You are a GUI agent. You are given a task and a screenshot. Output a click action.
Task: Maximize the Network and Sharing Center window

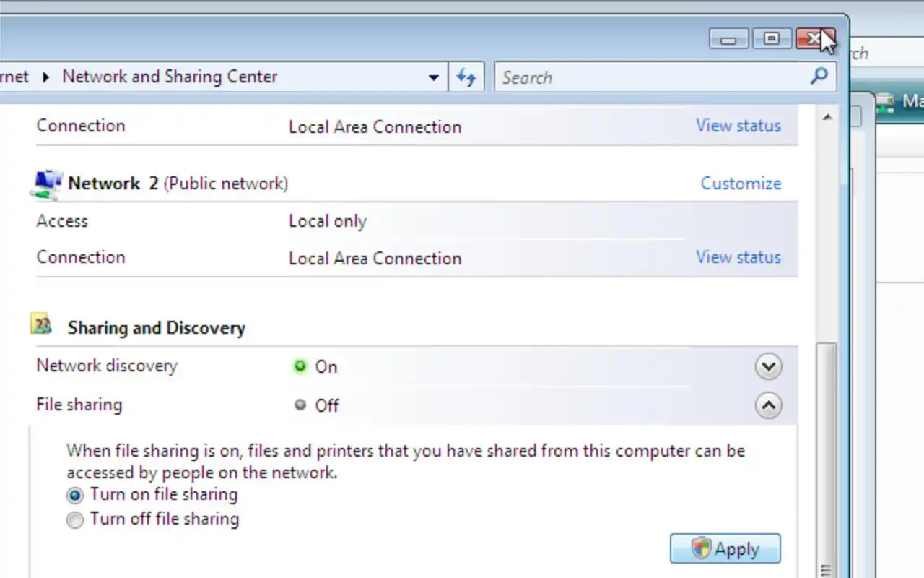pyautogui.click(x=772, y=39)
